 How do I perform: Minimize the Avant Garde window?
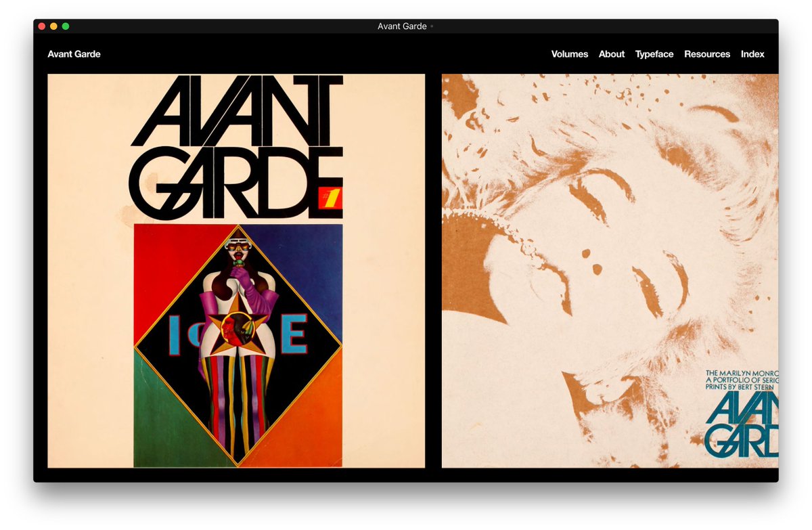pos(53,26)
